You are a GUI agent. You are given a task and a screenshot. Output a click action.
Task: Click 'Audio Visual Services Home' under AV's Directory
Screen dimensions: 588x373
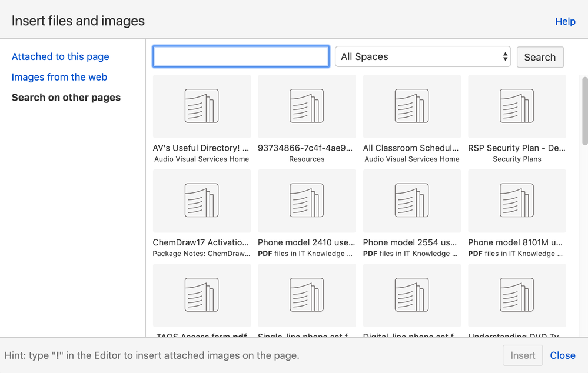click(x=202, y=159)
